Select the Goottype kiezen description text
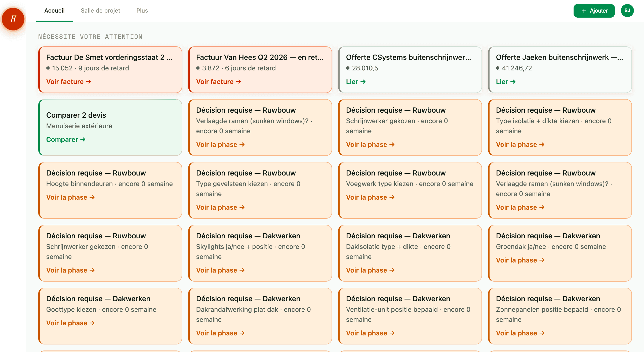The image size is (644, 352). coord(101,310)
